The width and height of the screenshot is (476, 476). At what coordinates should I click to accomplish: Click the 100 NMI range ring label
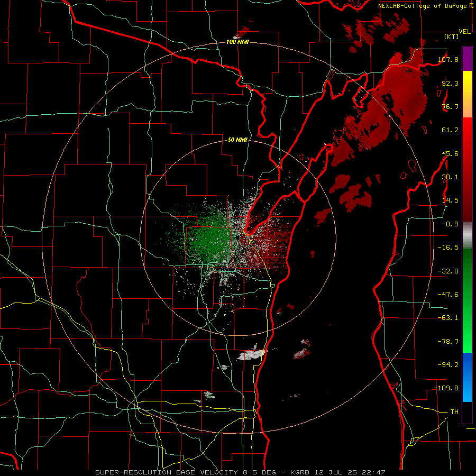pos(237,42)
